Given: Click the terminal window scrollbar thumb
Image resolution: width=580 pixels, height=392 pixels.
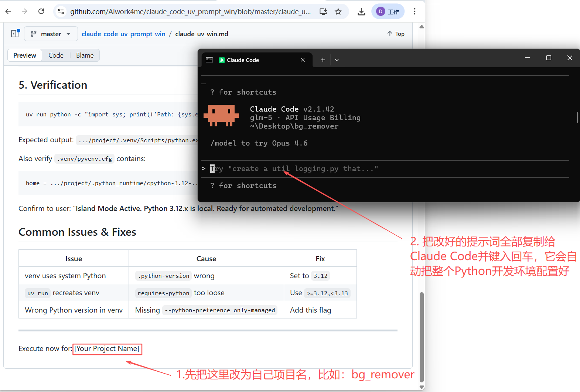Looking at the screenshot, I should [577, 117].
